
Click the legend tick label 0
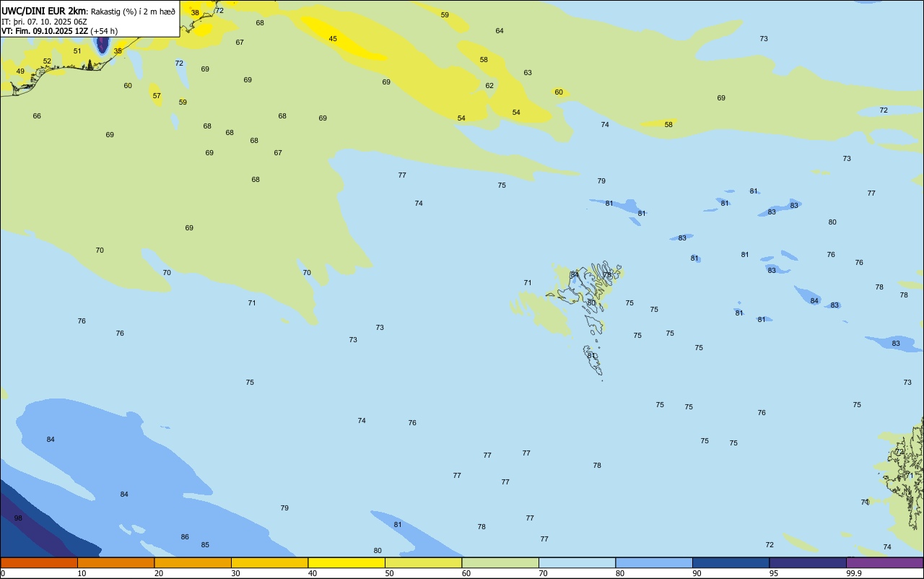click(x=3, y=573)
